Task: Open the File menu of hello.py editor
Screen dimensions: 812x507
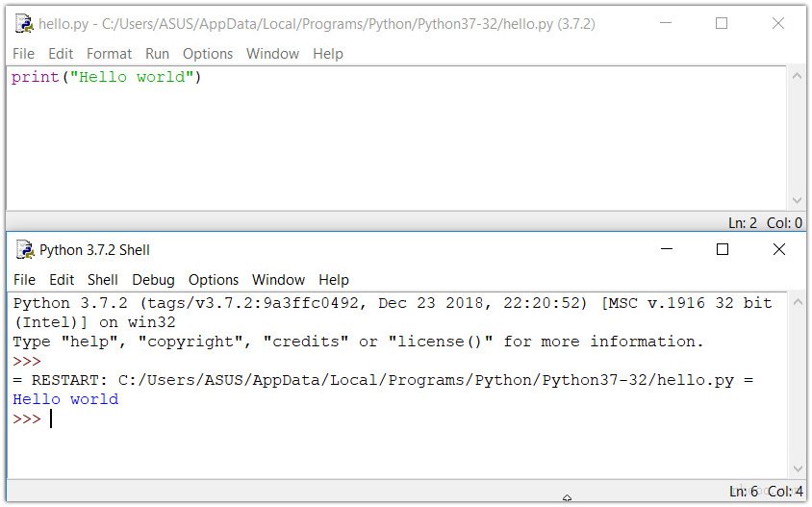Action: pyautogui.click(x=23, y=54)
